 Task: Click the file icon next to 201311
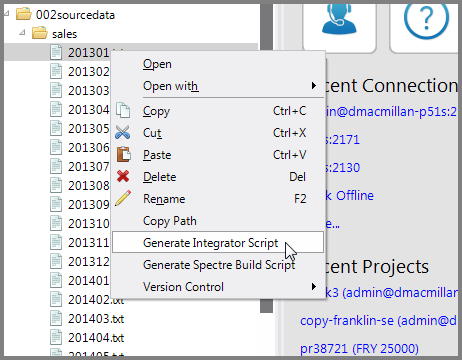click(x=56, y=242)
